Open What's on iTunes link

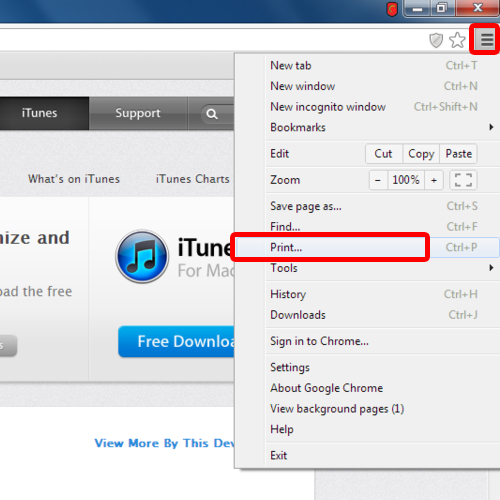(74, 179)
